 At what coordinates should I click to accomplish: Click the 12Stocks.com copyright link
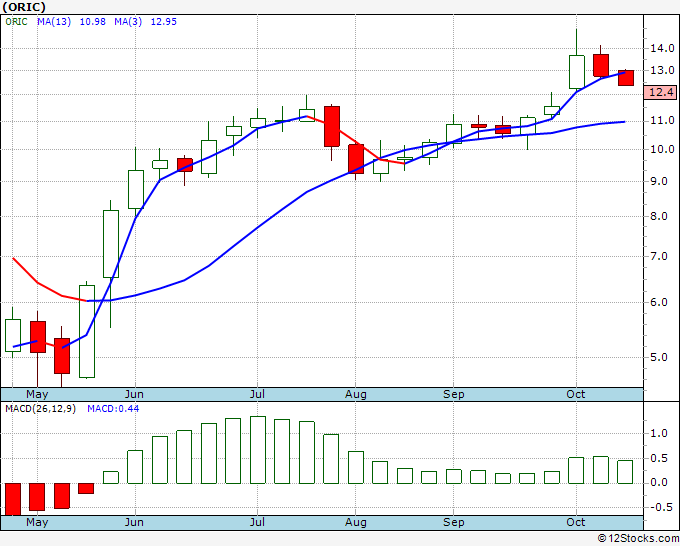point(638,539)
